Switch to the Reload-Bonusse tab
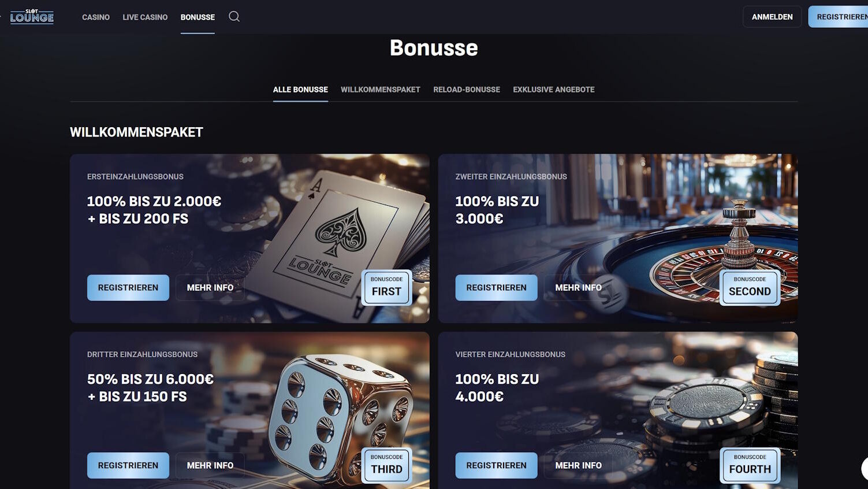Screen dimensions: 868x489 [467, 90]
